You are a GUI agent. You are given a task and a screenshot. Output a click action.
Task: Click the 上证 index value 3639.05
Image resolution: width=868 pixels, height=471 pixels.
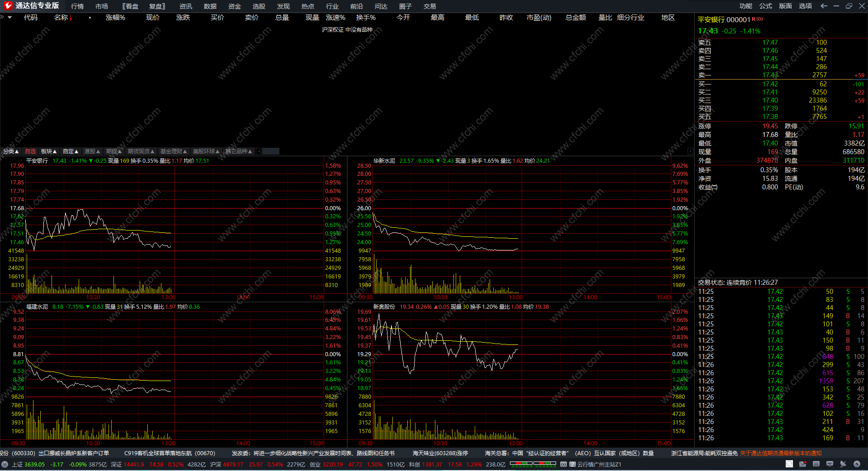35,464
